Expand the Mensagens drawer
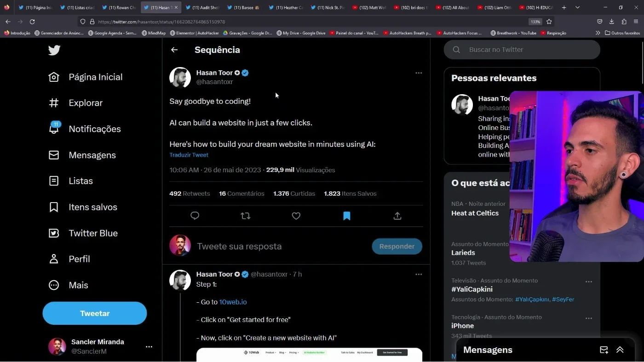 point(620,350)
